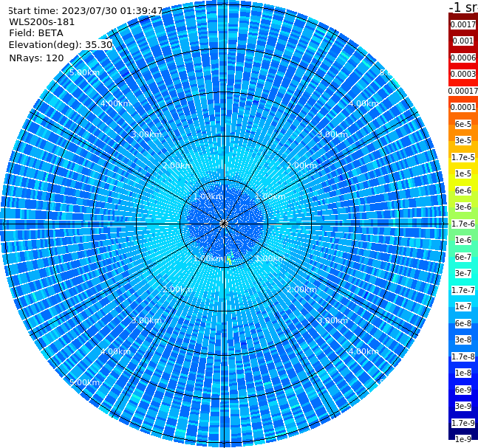Click the yellow-green hotspot near plot center
The width and height of the screenshot is (478, 448).
[x=229, y=259]
